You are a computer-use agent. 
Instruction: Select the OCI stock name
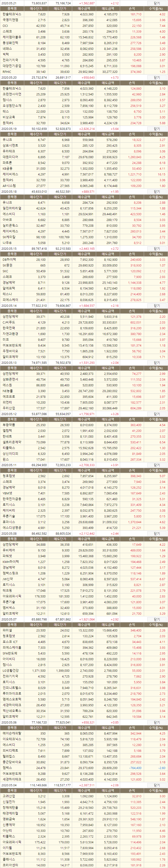click(x=5, y=26)
